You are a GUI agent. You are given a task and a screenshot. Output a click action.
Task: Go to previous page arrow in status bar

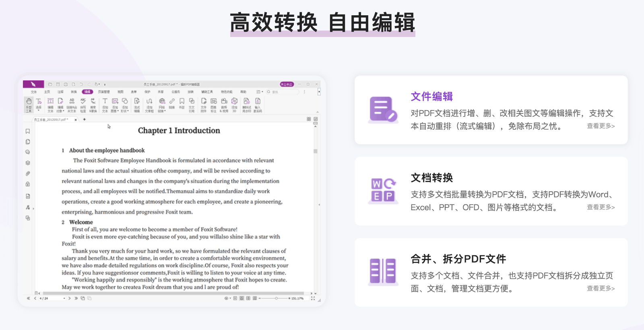click(x=35, y=298)
